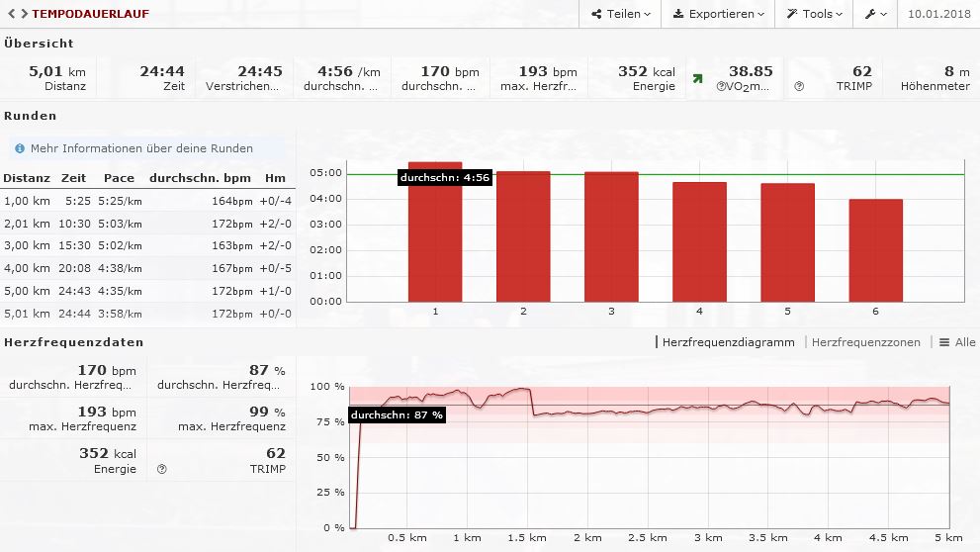Viewport: 980px width, 552px height.
Task: Click the lap 6 bar in pace chart
Action: [x=875, y=250]
